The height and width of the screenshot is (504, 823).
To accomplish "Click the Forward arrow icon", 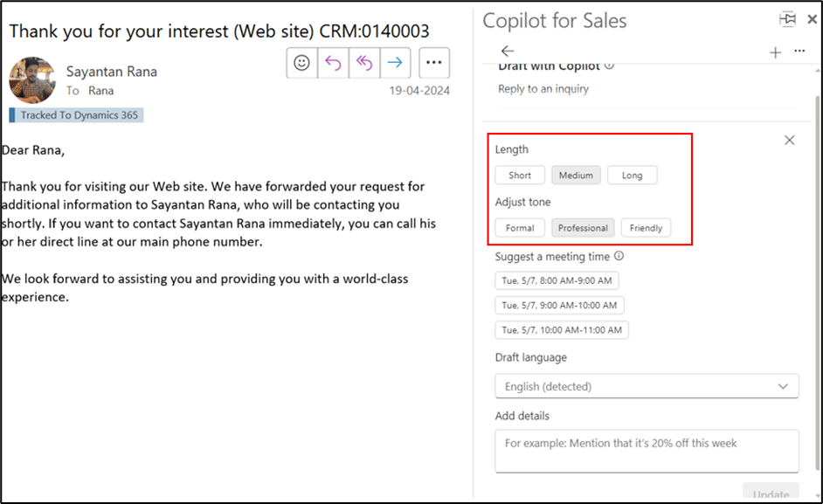I will pyautogui.click(x=395, y=63).
